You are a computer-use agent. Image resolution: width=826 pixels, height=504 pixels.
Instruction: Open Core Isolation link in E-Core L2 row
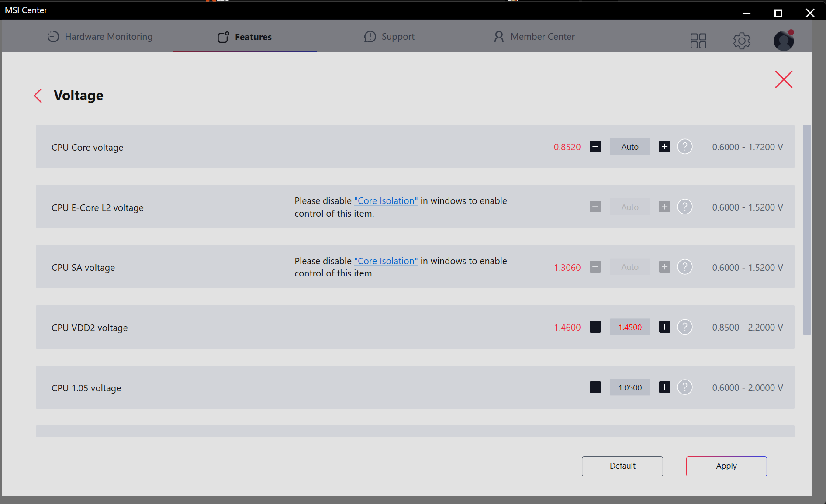[386, 201]
